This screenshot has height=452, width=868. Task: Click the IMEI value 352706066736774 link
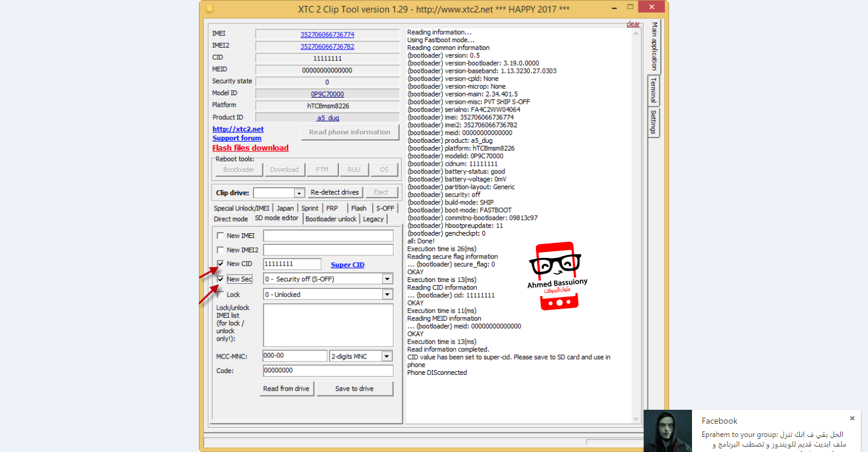click(x=327, y=34)
